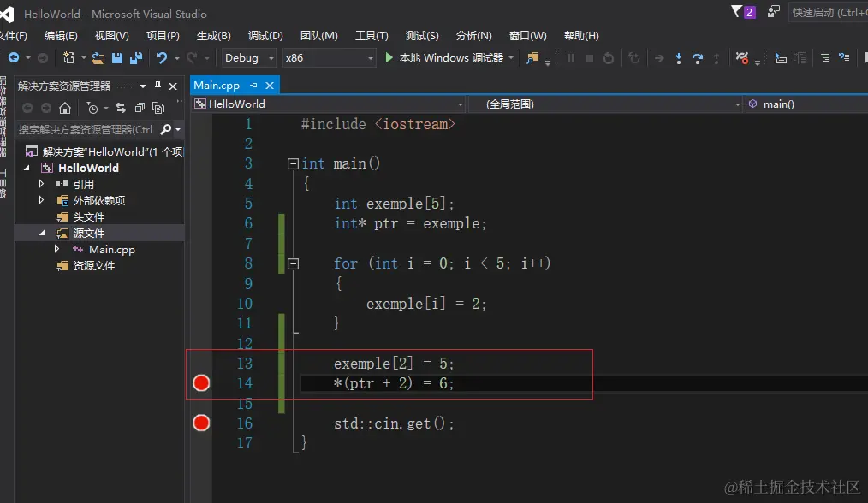The width and height of the screenshot is (868, 503).
Task: Click the Solution Explorer search field
Action: [87, 129]
